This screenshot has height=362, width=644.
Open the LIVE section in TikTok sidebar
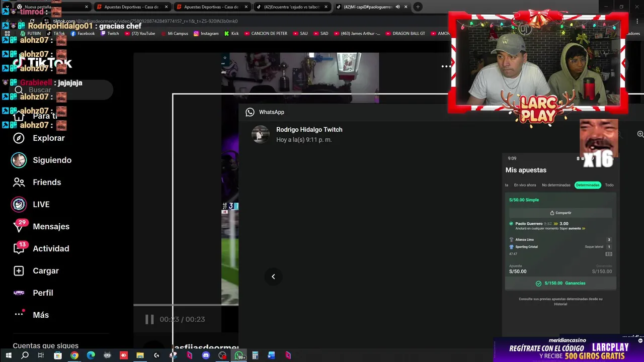tap(31, 204)
